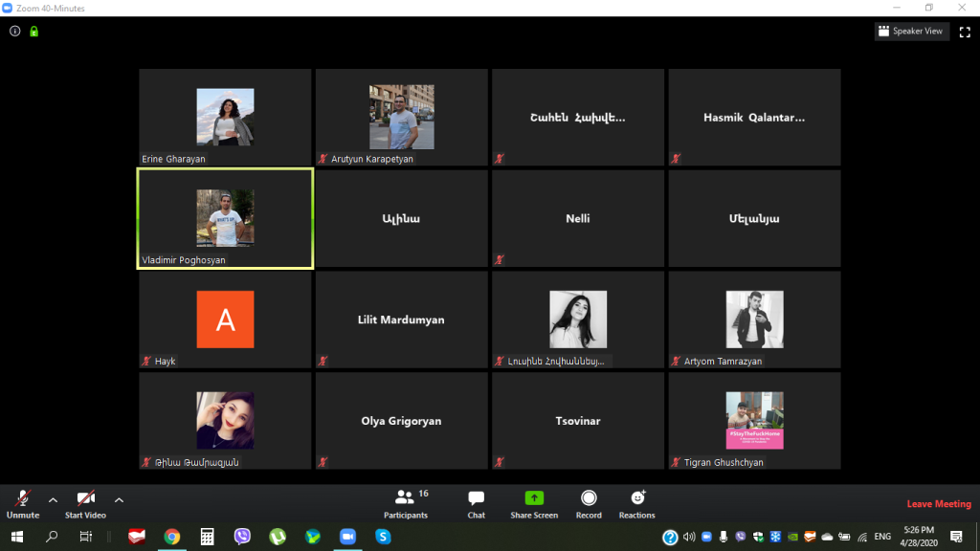Click Share Screen

click(x=534, y=504)
